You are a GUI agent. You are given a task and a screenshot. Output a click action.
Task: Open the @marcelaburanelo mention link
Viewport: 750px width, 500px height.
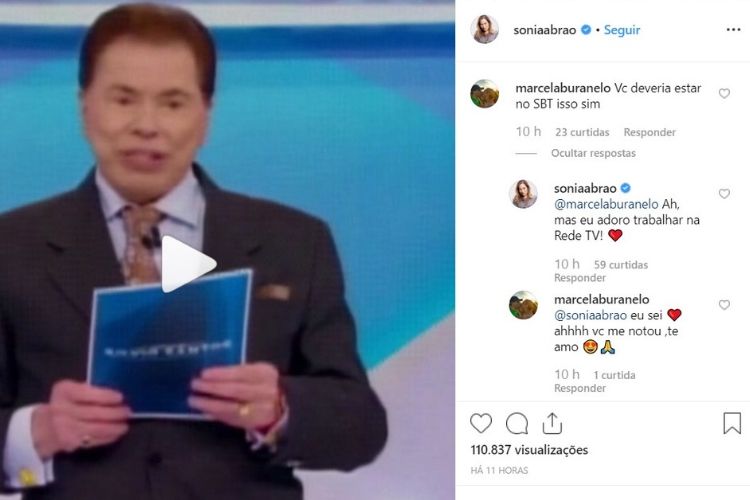[606, 204]
